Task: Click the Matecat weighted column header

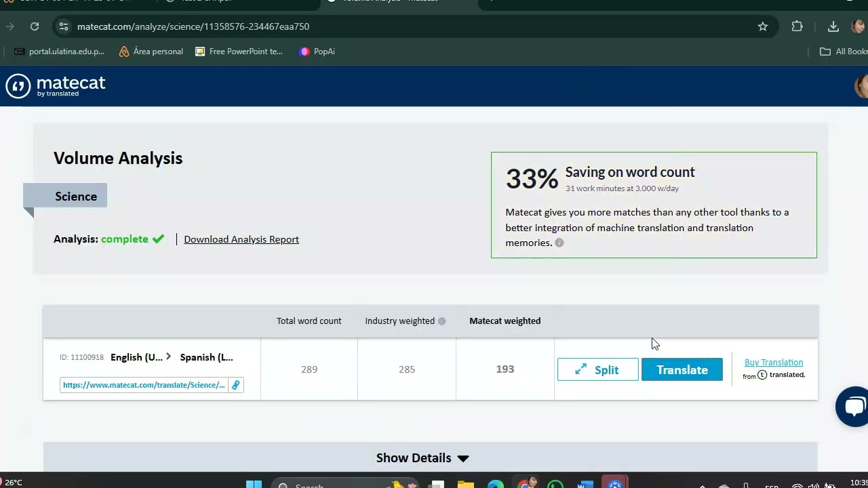Action: click(505, 321)
